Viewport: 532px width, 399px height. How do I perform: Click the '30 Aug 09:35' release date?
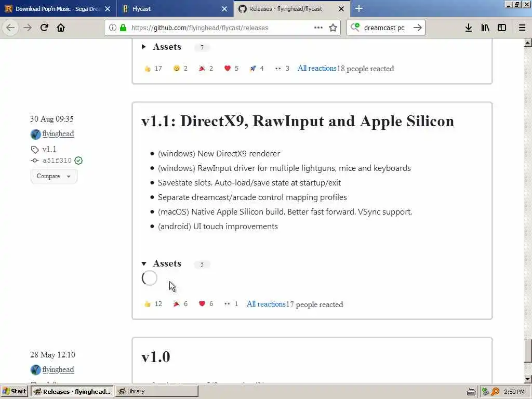pyautogui.click(x=52, y=119)
